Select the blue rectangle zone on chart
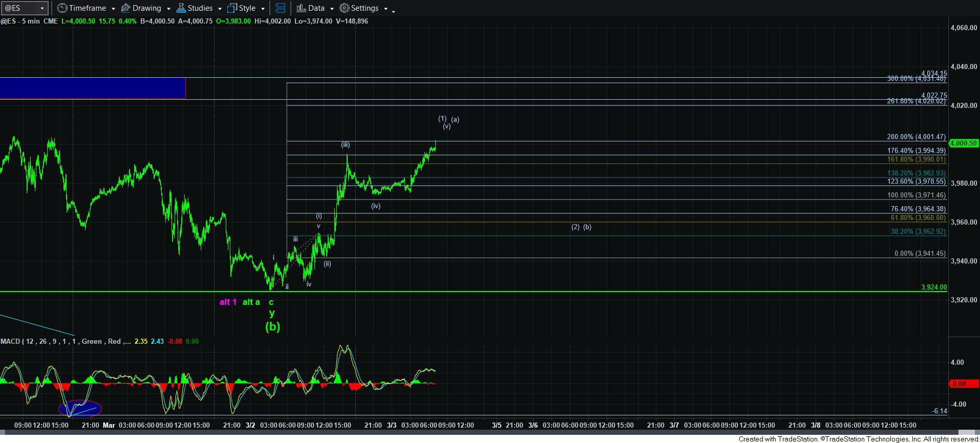 93,88
